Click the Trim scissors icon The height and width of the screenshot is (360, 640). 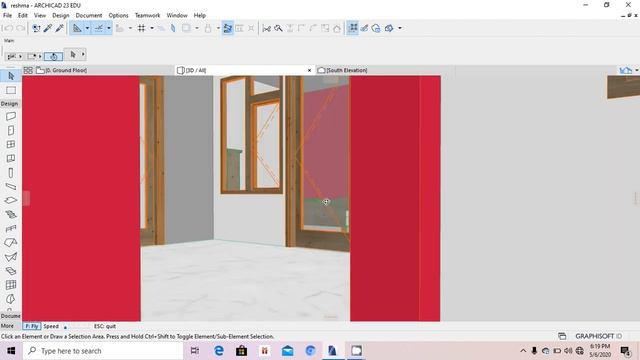pos(267,28)
